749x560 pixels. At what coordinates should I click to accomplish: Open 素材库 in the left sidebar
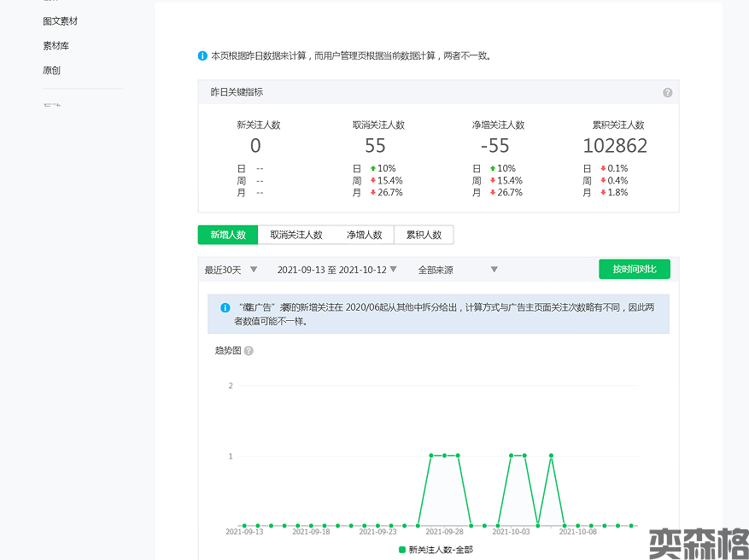(56, 45)
